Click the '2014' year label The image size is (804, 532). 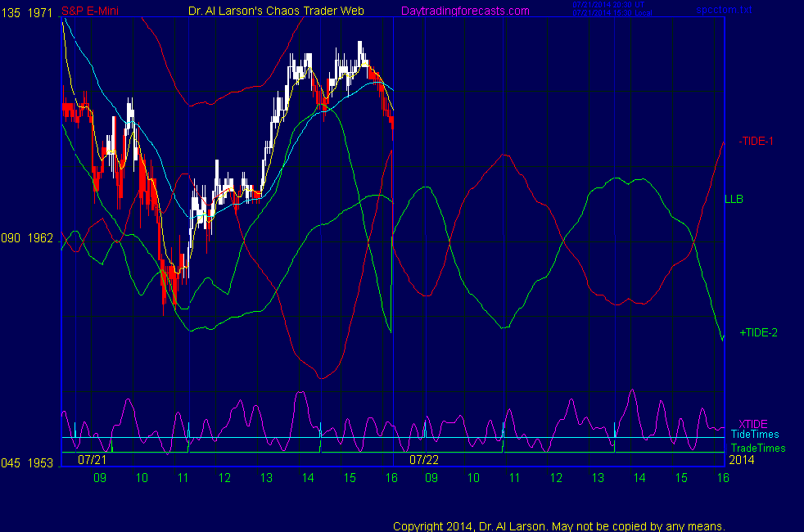pyautogui.click(x=742, y=460)
